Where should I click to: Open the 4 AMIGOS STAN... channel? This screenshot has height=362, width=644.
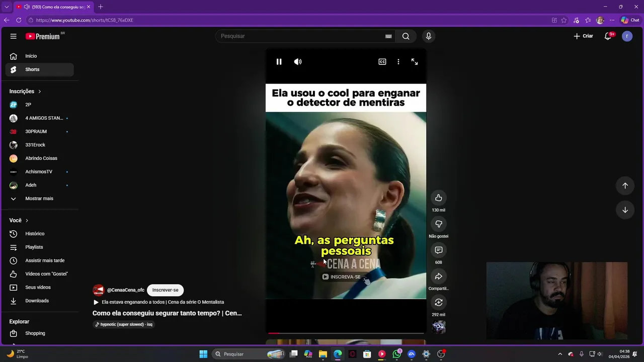tap(40, 118)
